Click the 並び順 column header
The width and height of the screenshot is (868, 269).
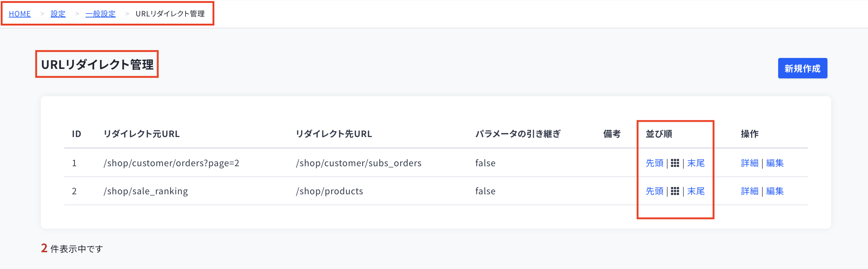click(x=659, y=134)
